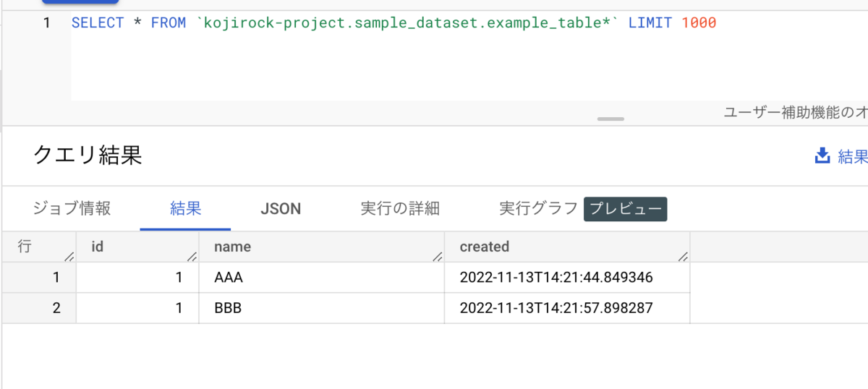Click the download icon beside 結果 save button
Screen dimensions: 868x389
tap(822, 155)
